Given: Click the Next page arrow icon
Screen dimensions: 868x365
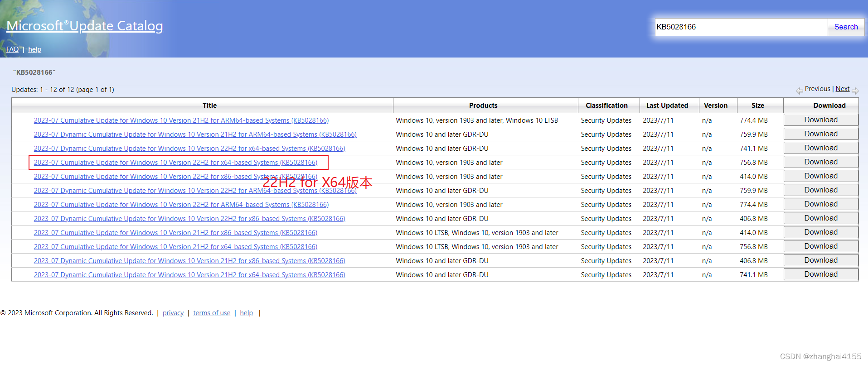Looking at the screenshot, I should [855, 91].
